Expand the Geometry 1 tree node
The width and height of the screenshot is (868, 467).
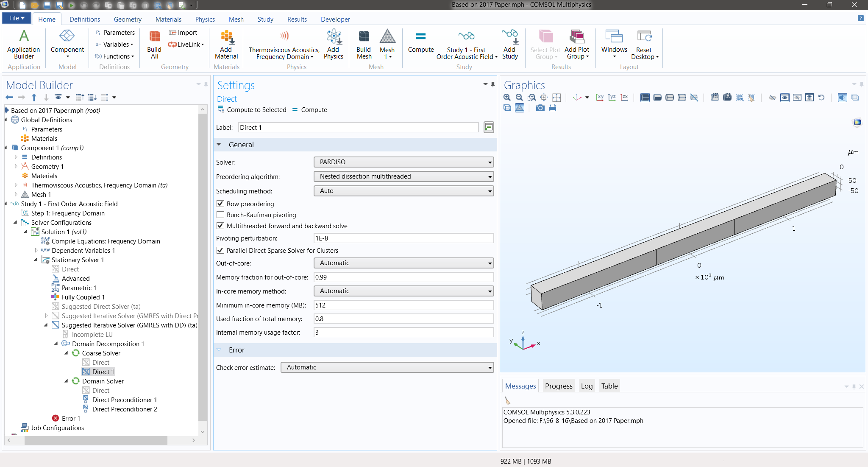tap(16, 166)
